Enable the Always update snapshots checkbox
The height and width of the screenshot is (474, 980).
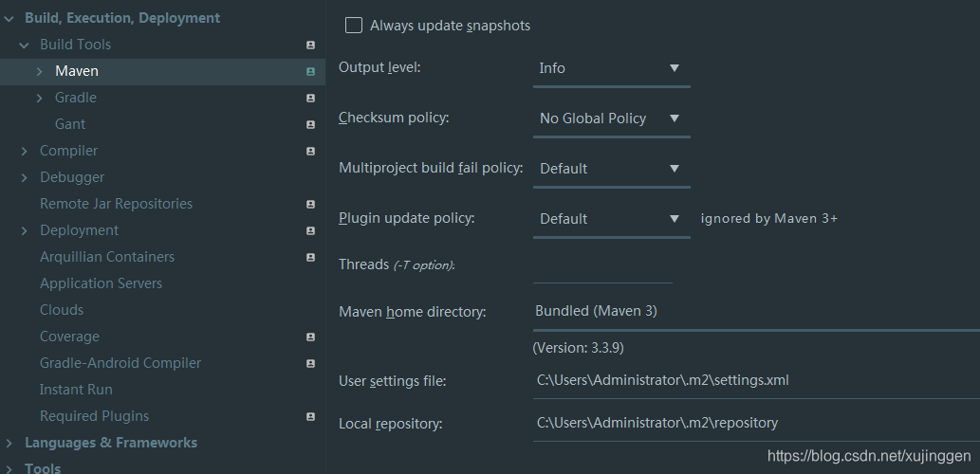click(354, 26)
